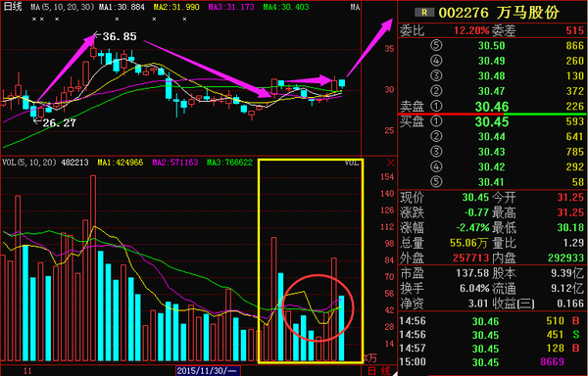Click the 002276 stock code
588x376 pixels.
464,13
